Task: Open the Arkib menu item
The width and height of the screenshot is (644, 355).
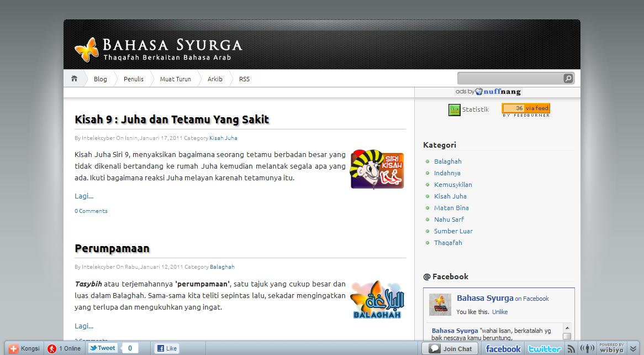Action: pos(215,79)
